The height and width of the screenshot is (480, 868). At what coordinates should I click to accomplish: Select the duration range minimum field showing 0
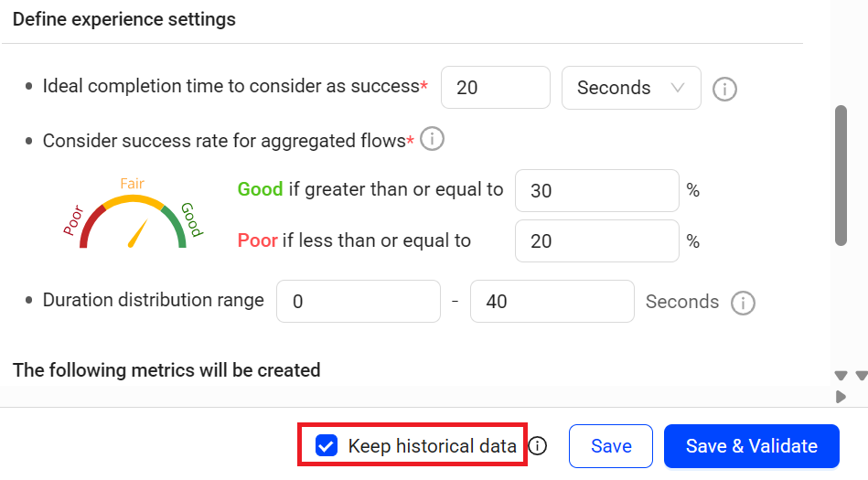pyautogui.click(x=359, y=301)
